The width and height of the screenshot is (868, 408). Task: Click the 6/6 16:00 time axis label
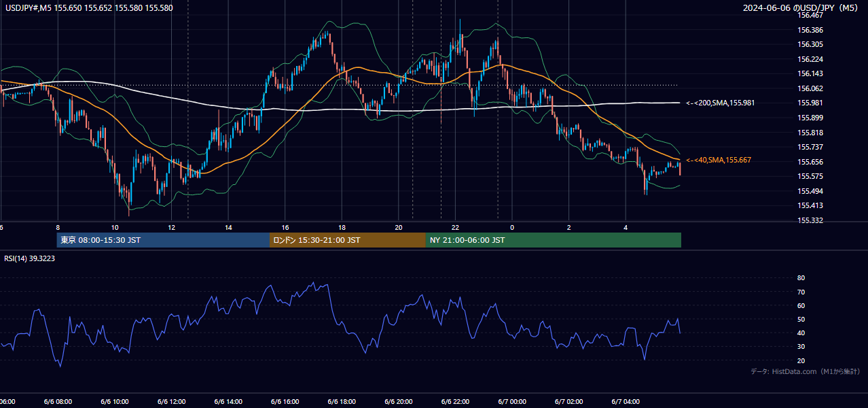click(x=285, y=402)
